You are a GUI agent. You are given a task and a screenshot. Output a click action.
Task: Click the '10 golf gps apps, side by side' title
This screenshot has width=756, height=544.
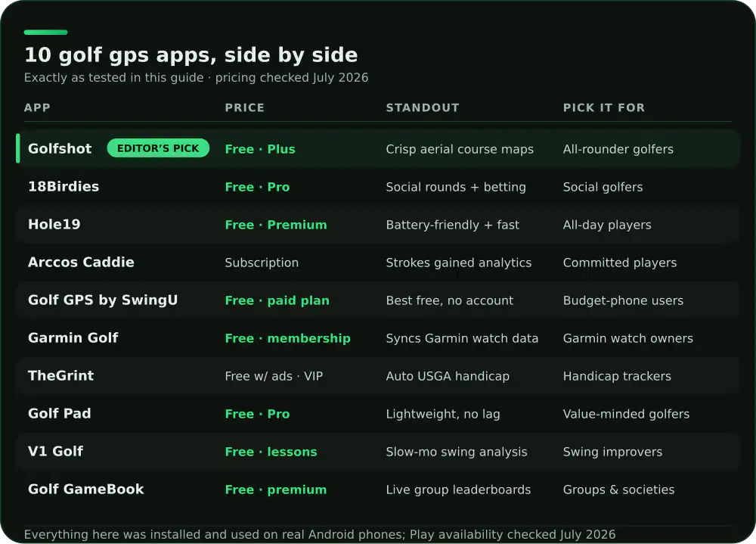pyautogui.click(x=191, y=55)
